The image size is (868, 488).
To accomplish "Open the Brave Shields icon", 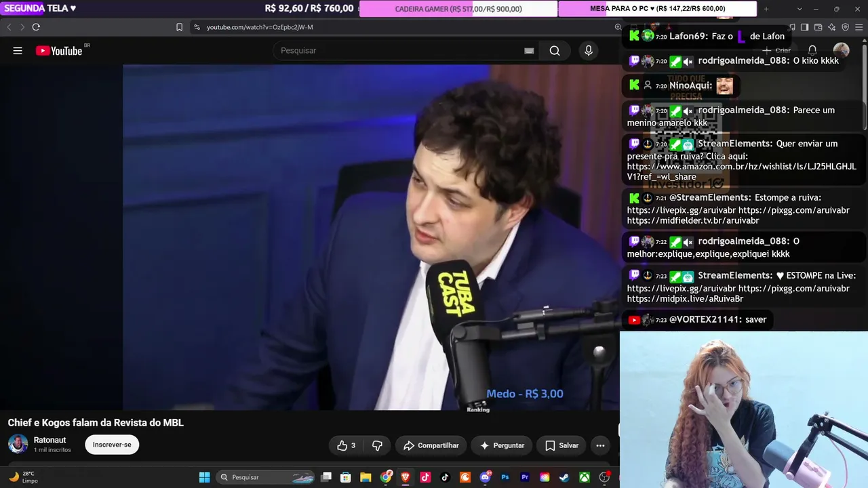I will click(845, 27).
